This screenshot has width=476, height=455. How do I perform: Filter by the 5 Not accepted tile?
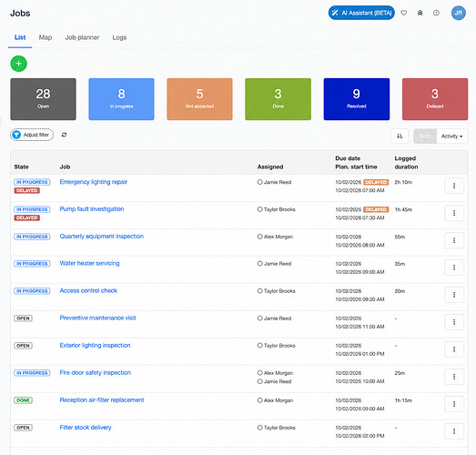point(199,99)
